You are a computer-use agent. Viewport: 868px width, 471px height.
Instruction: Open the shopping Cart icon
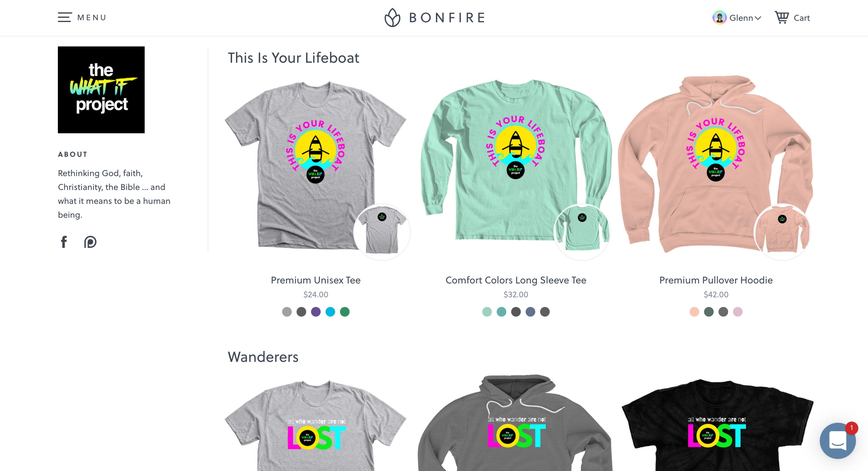click(x=782, y=17)
